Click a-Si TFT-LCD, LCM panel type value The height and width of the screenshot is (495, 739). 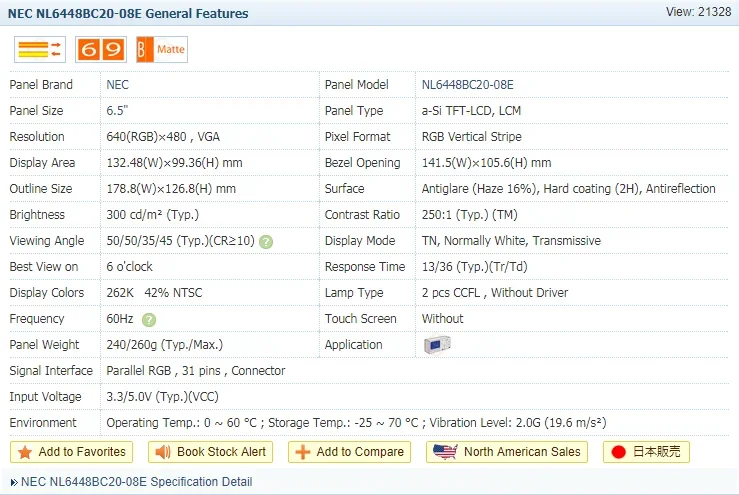[x=471, y=111]
